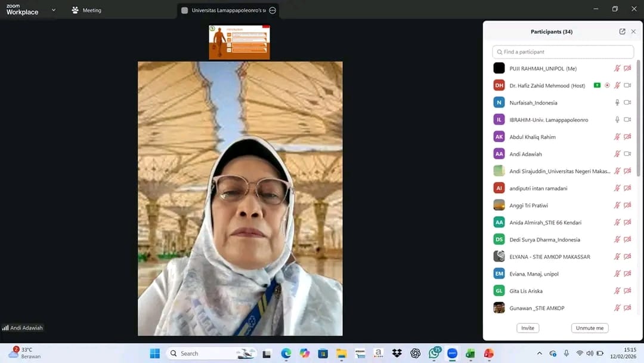This screenshot has width=644, height=363.
Task: Click the Find a participant search field
Action: [x=563, y=52]
